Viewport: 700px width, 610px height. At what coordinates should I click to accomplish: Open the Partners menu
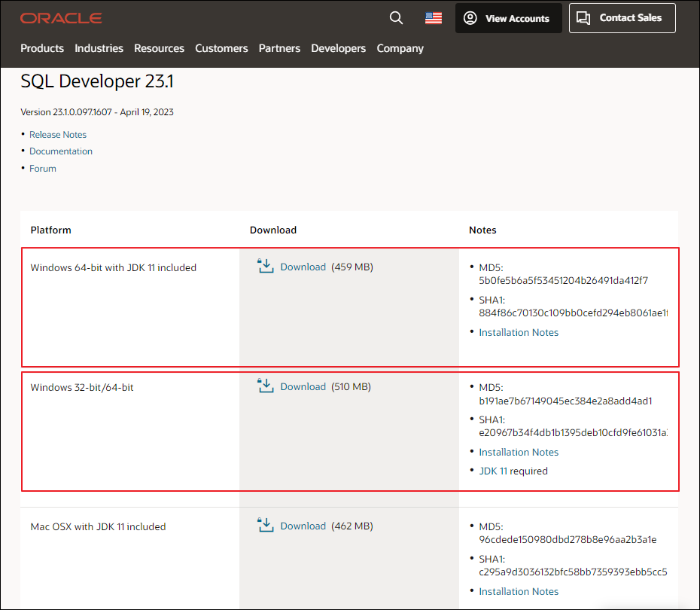pyautogui.click(x=279, y=48)
